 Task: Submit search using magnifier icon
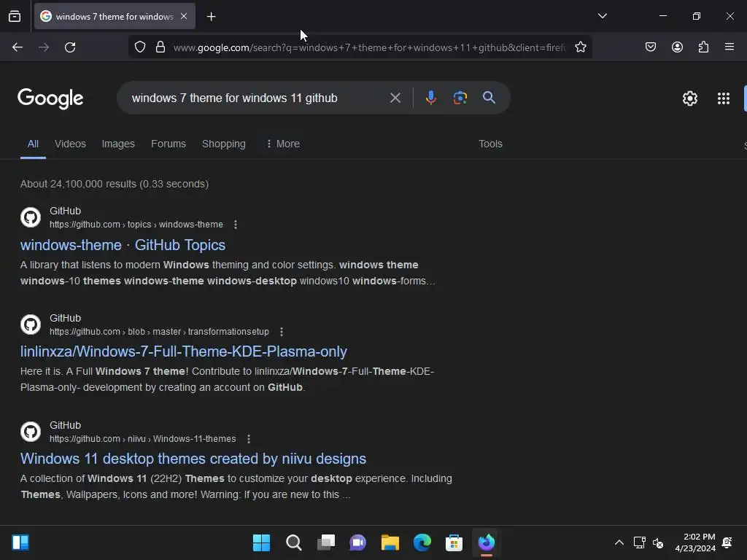[489, 98]
